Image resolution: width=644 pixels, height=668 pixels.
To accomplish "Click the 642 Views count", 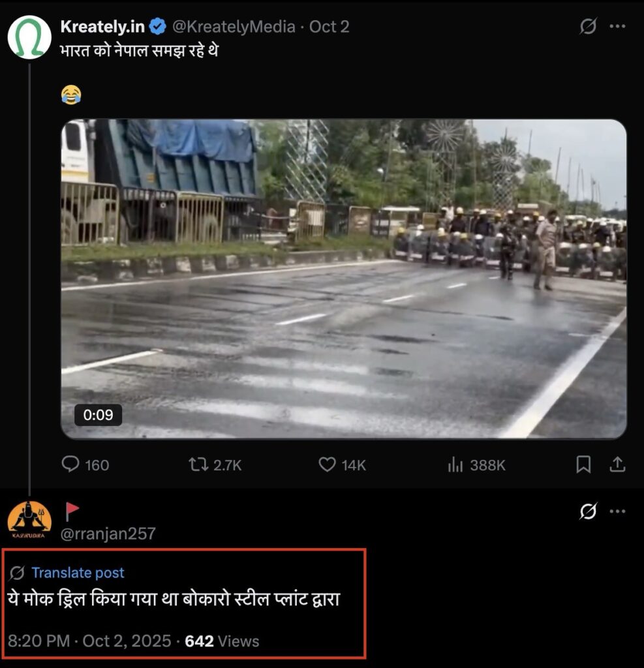I will pyautogui.click(x=222, y=641).
